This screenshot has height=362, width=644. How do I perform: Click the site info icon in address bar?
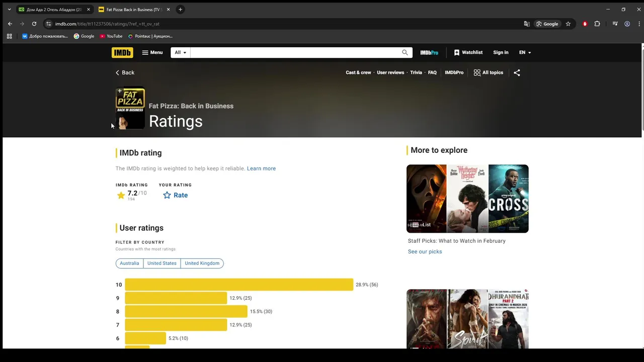click(x=48, y=24)
